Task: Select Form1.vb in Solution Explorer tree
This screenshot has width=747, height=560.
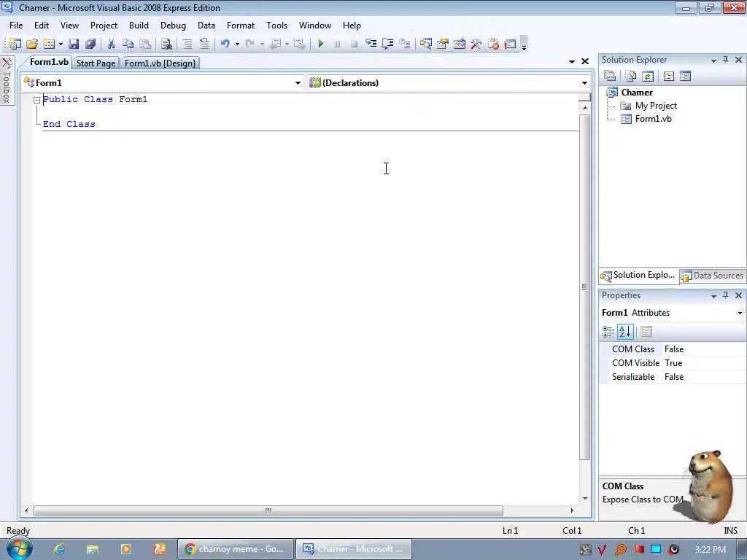Action: [x=653, y=119]
